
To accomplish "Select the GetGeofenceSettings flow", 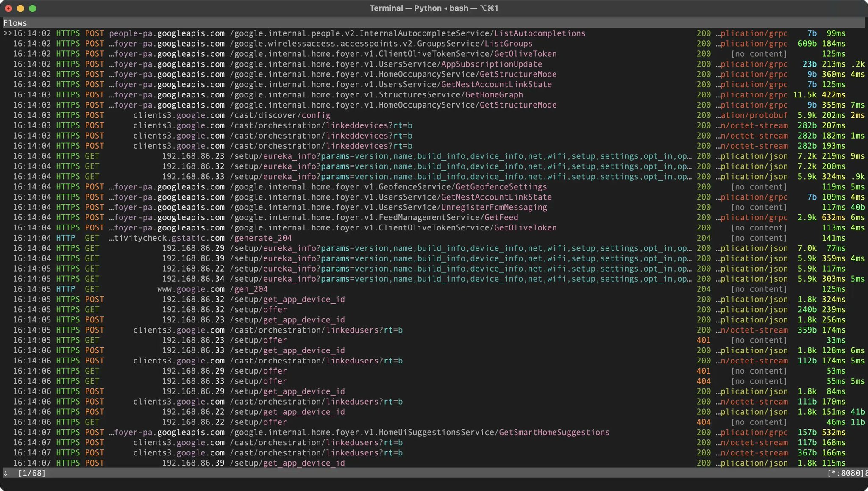I will tap(434, 187).
